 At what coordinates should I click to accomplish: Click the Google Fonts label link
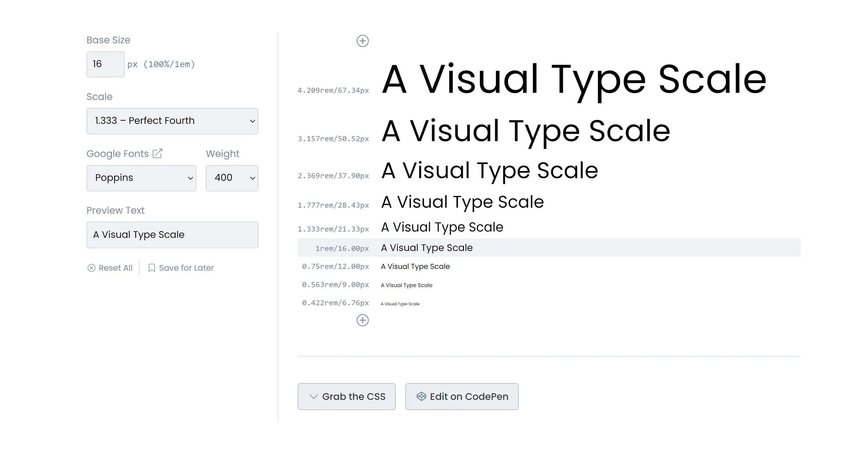pyautogui.click(x=118, y=154)
